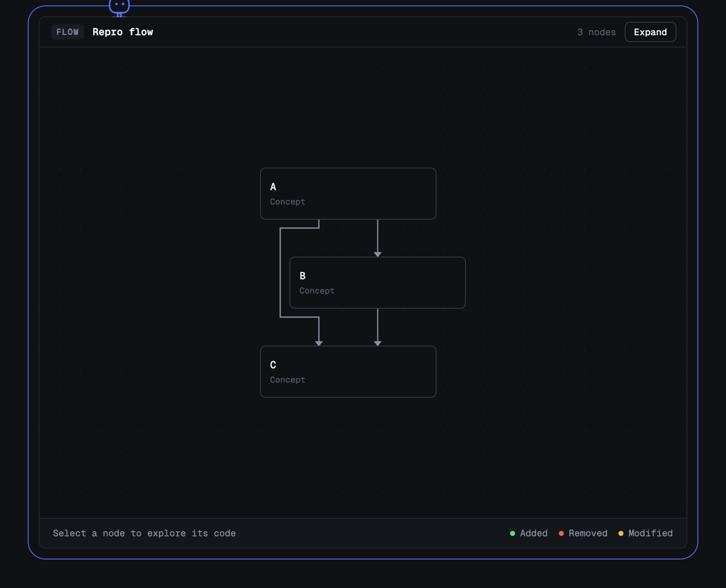The width and height of the screenshot is (726, 588).
Task: Click the green Added legend dot
Action: (x=512, y=533)
